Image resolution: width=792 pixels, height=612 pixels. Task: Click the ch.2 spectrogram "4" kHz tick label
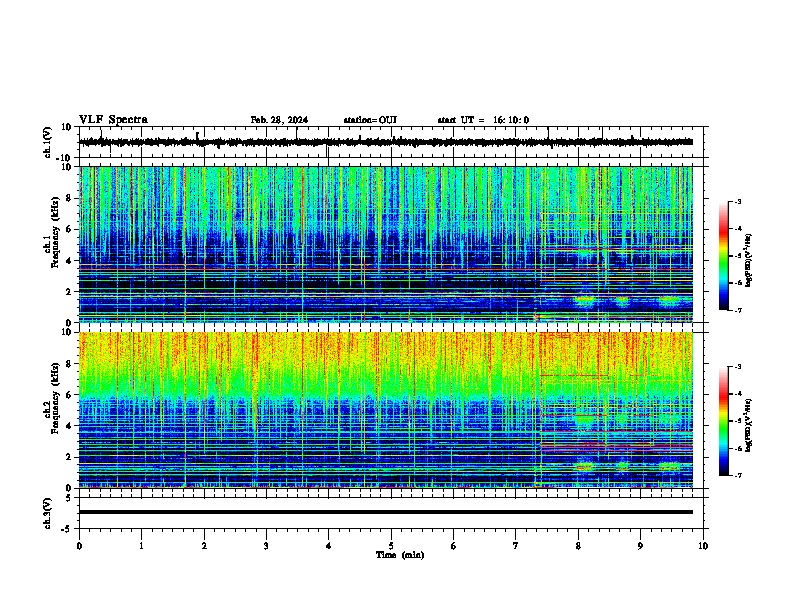tap(69, 426)
